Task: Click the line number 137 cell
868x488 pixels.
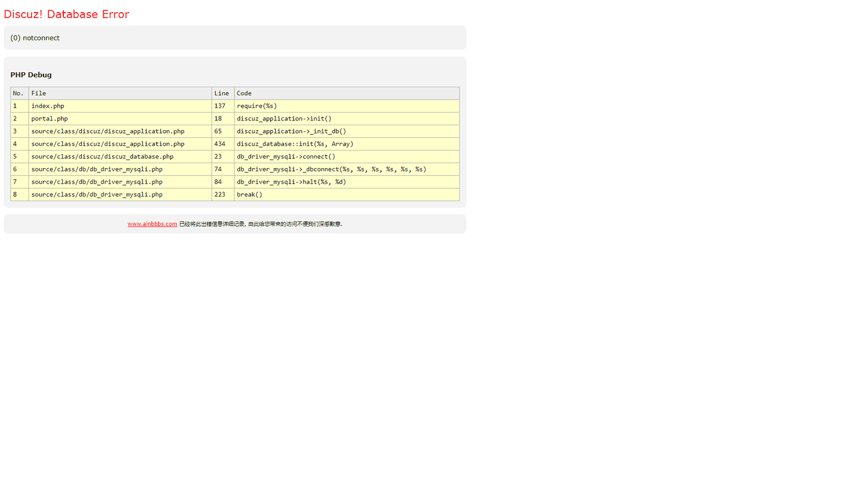Action: coord(222,106)
